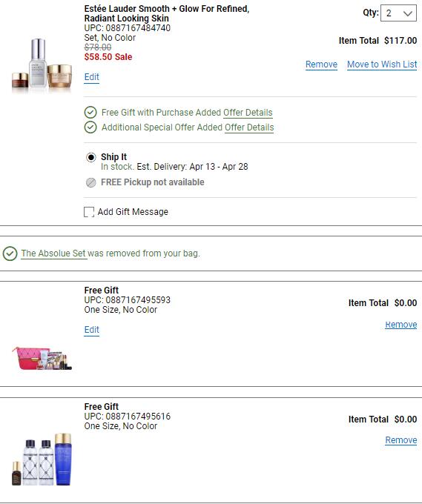Click the green checkmark beside Additional Special Offer
This screenshot has height=504, width=422.
90,127
